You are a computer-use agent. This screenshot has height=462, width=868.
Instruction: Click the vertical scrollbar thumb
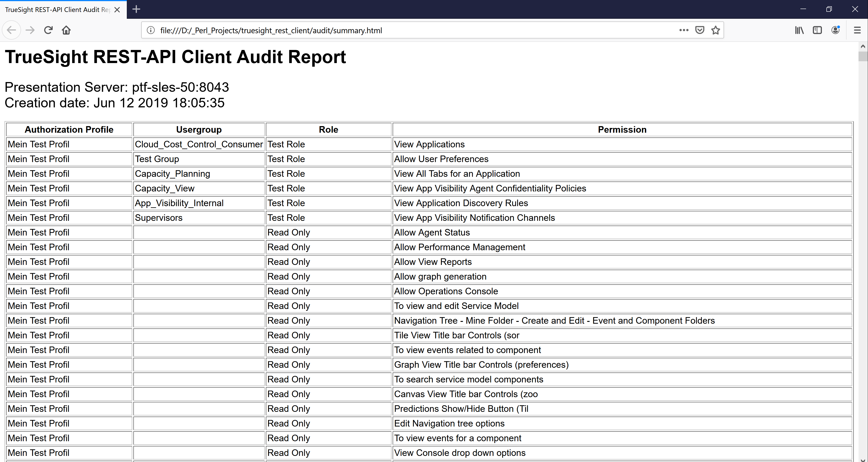pos(863,56)
